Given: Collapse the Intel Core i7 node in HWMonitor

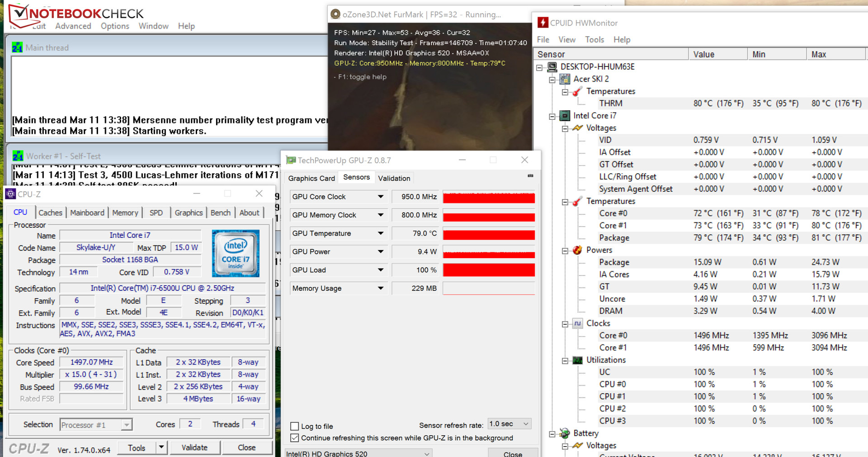Looking at the screenshot, I should point(552,117).
